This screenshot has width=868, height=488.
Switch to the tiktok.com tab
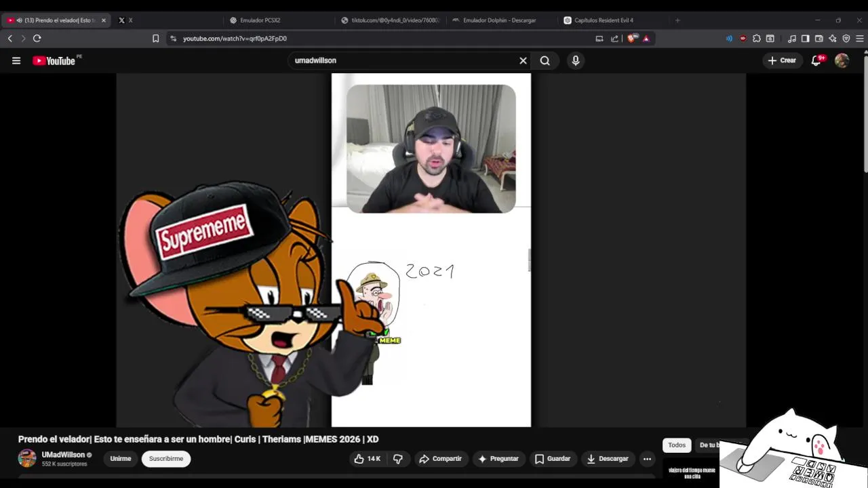click(391, 20)
